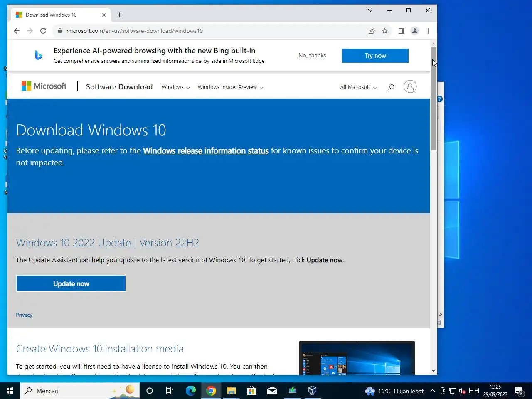The width and height of the screenshot is (532, 399).
Task: Open the Privacy link
Action: 24,315
